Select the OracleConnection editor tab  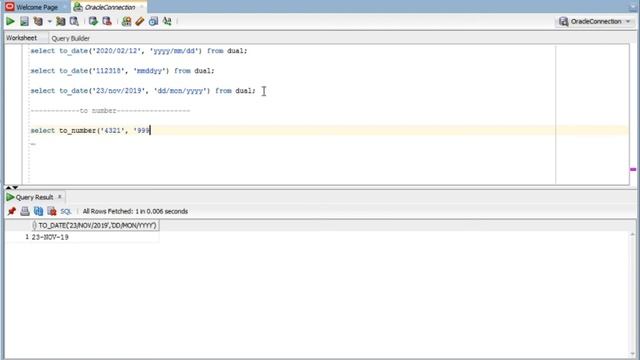point(110,7)
